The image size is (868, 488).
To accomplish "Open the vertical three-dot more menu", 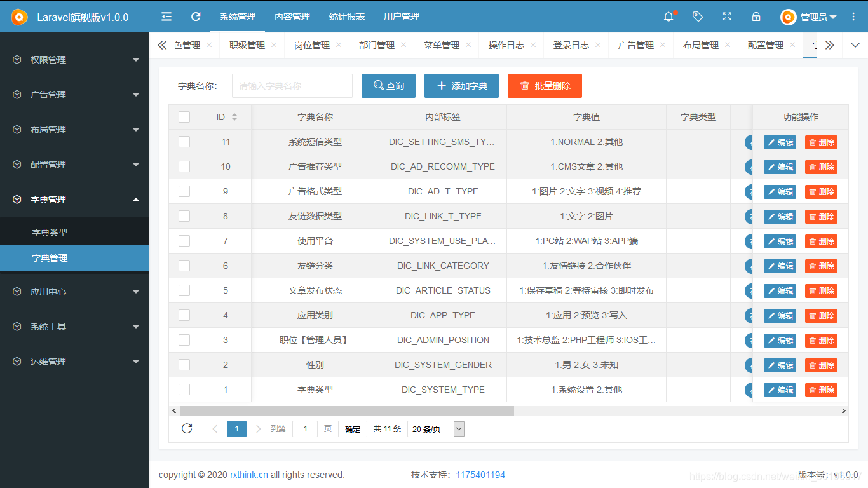I will pyautogui.click(x=853, y=17).
